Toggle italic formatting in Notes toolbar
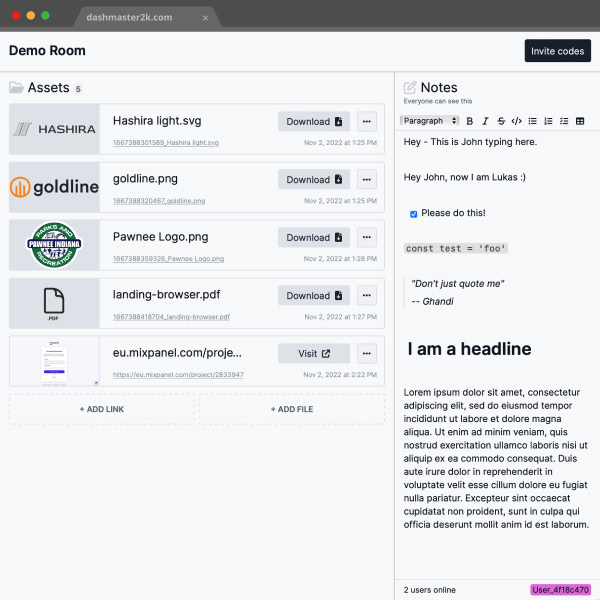 485,121
